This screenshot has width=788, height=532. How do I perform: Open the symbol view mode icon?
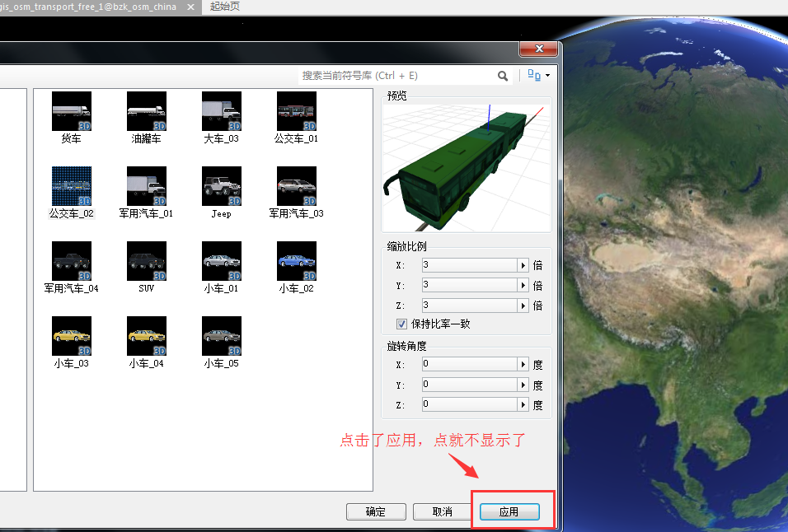(533, 75)
